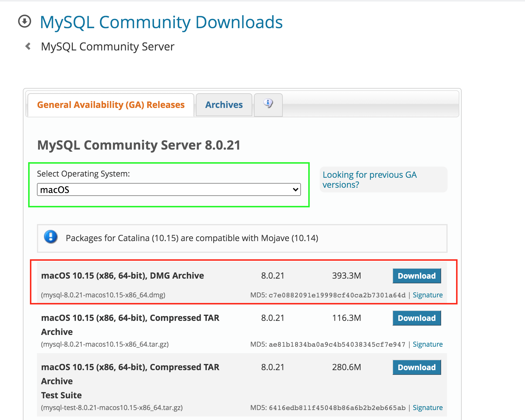This screenshot has width=525, height=420.
Task: Click the blue exclamation notice icon
Action: tap(51, 237)
